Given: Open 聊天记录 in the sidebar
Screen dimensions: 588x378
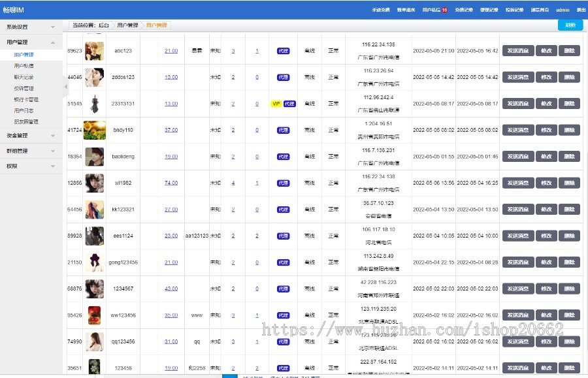Looking at the screenshot, I should [x=24, y=77].
